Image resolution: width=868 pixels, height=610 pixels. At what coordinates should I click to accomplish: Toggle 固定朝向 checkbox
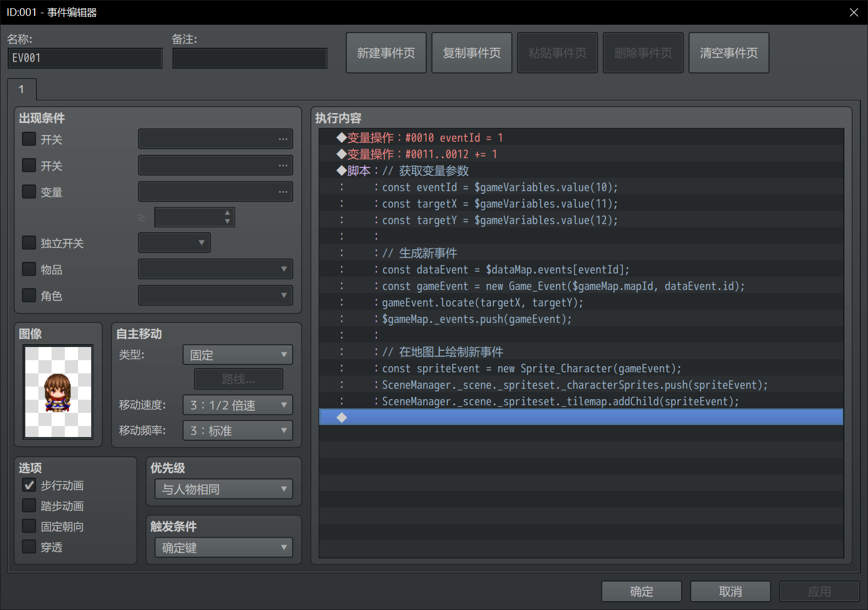pos(29,527)
